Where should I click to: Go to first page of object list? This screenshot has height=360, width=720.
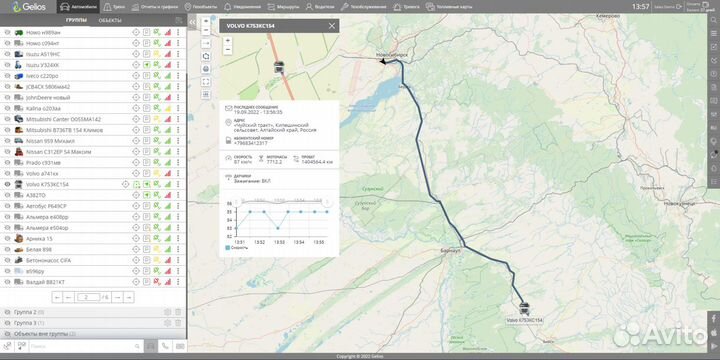point(57,297)
